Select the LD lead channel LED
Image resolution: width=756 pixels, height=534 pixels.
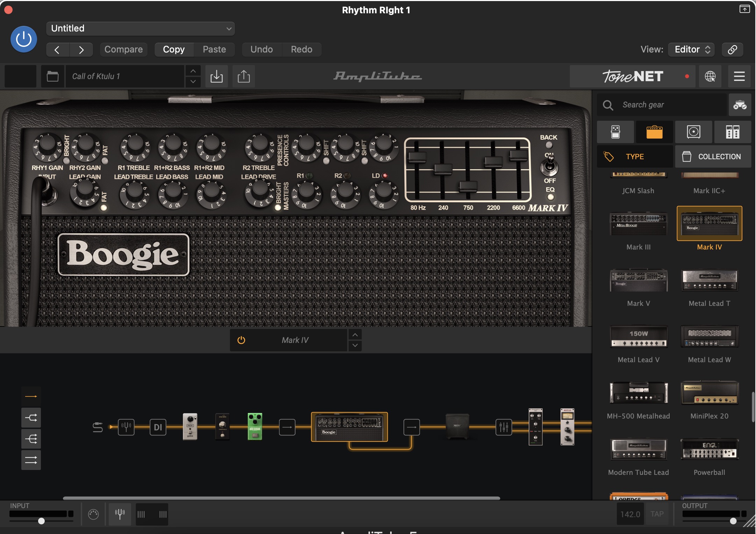(x=385, y=176)
